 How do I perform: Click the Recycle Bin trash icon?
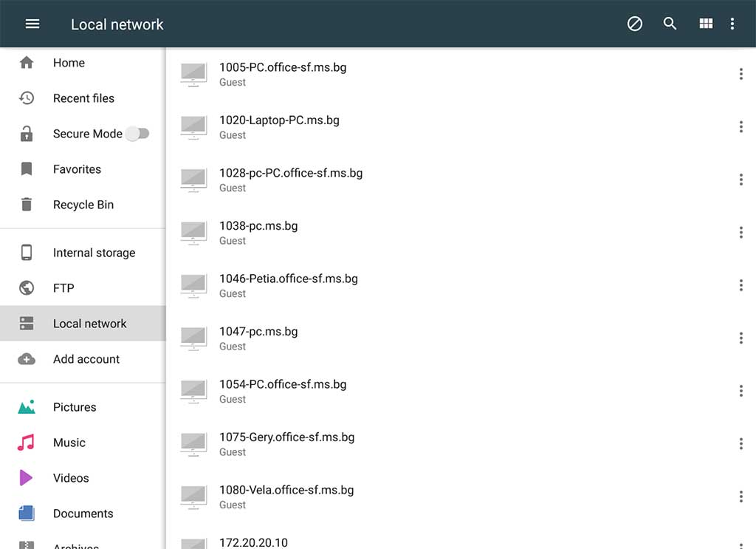click(x=27, y=205)
